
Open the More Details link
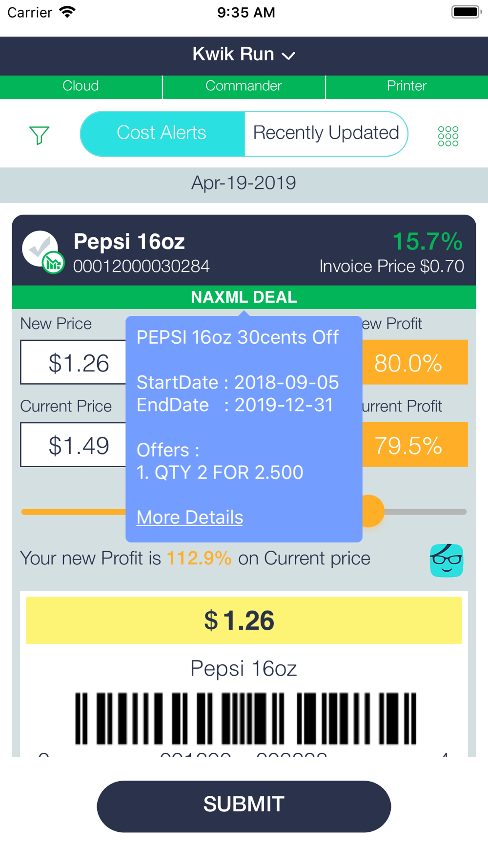tap(190, 517)
